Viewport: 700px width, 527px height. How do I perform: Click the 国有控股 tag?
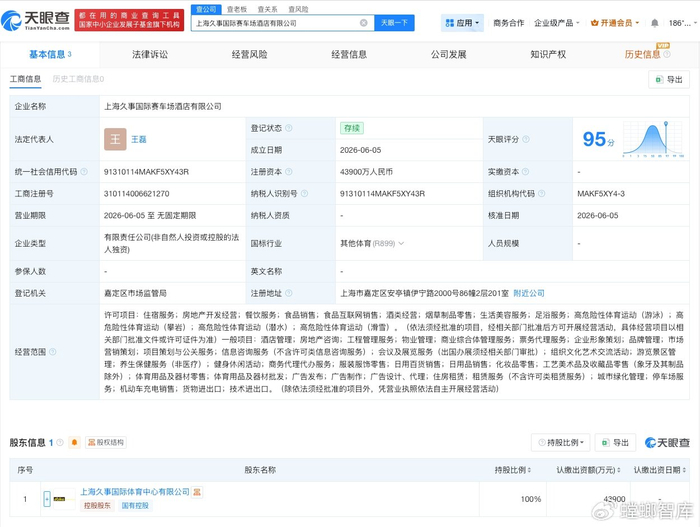pos(135,506)
